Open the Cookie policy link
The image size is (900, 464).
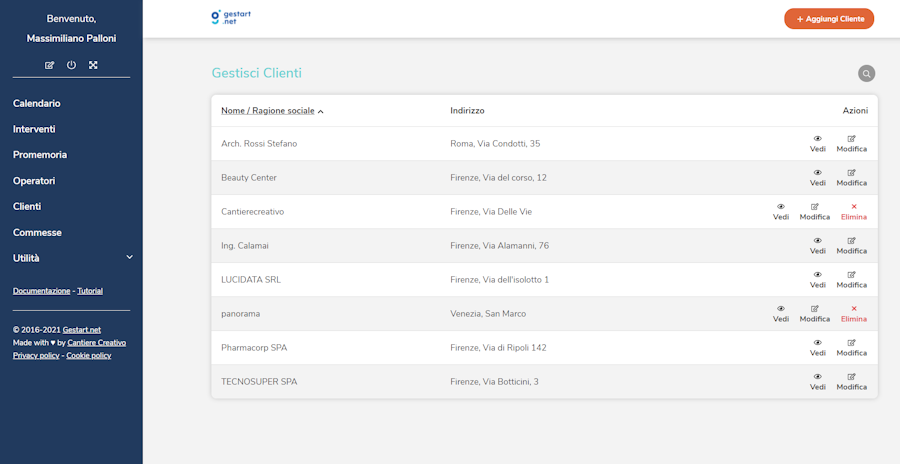pyautogui.click(x=89, y=355)
